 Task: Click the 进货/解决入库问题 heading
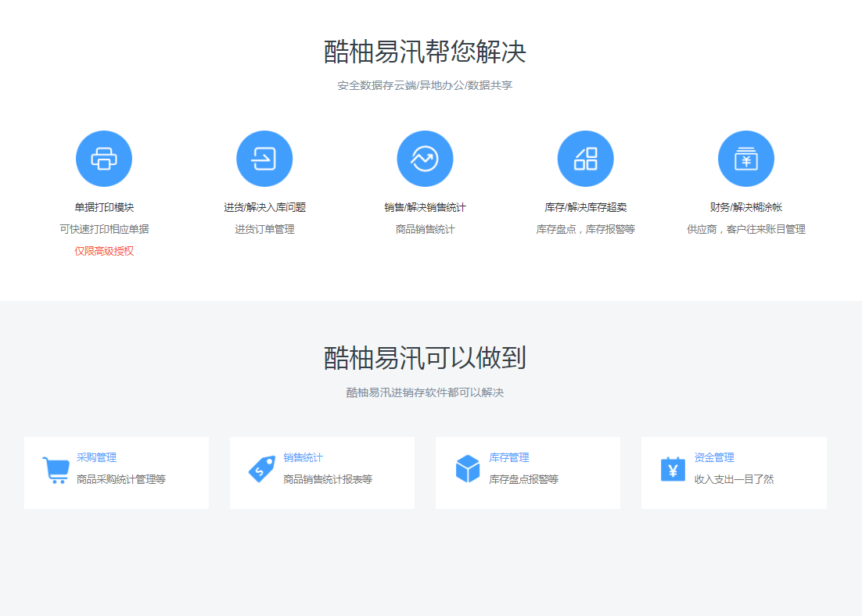[264, 208]
